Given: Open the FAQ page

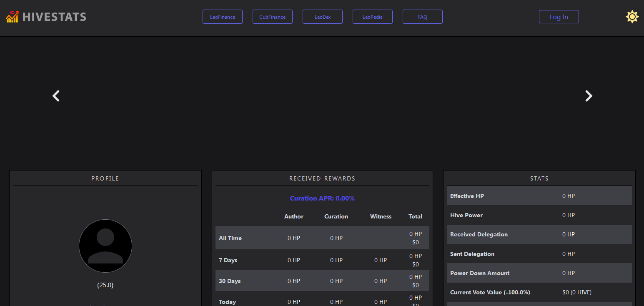Looking at the screenshot, I should (x=423, y=17).
